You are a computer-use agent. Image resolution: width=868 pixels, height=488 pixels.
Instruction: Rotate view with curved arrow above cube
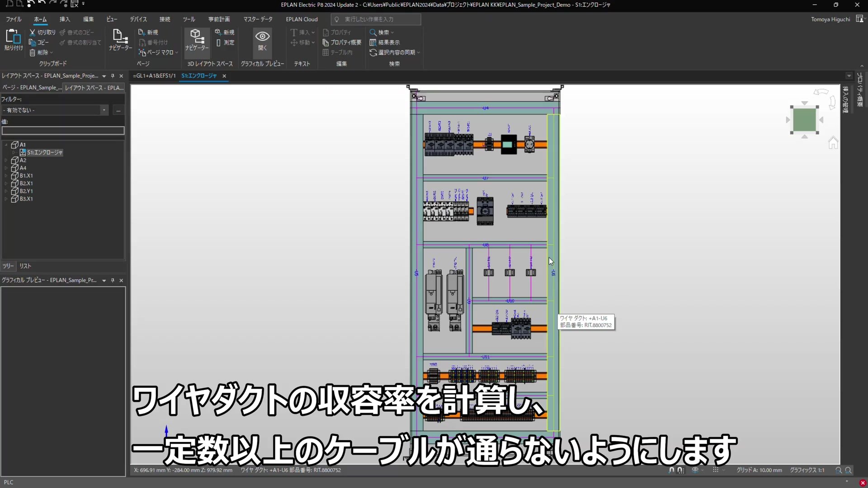(821, 92)
